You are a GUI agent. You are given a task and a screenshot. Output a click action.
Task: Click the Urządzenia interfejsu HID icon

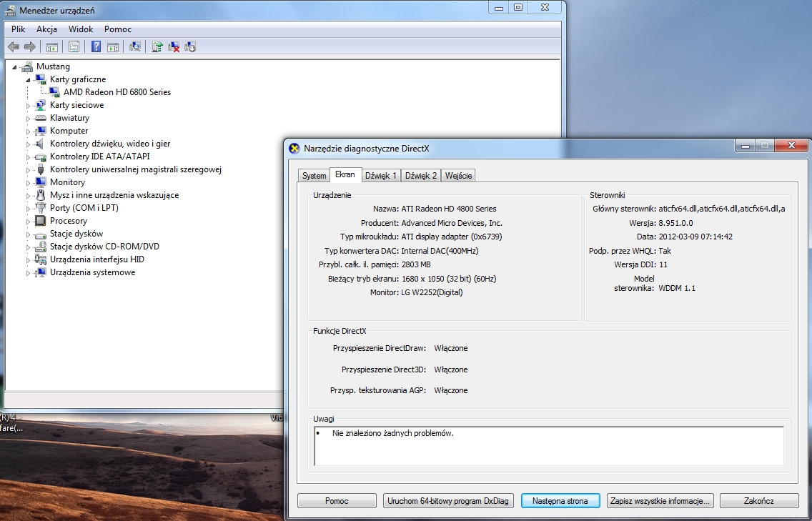(x=41, y=259)
